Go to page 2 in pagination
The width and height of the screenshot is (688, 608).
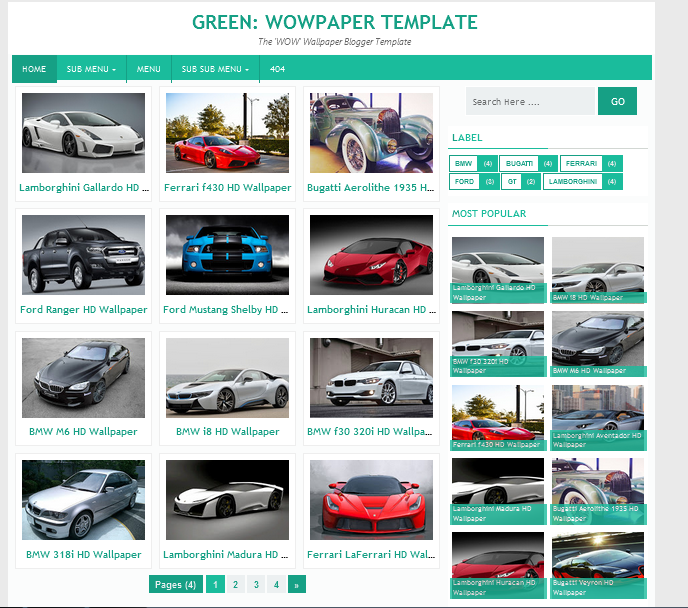pos(236,584)
